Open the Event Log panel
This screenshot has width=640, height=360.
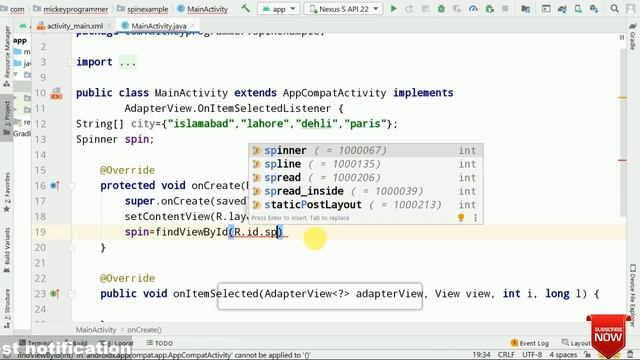(530, 343)
